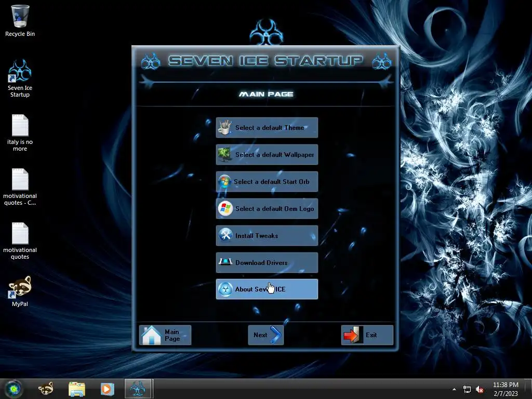Click the red arrow door Exit icon
This screenshot has height=399, width=532.
click(x=353, y=335)
